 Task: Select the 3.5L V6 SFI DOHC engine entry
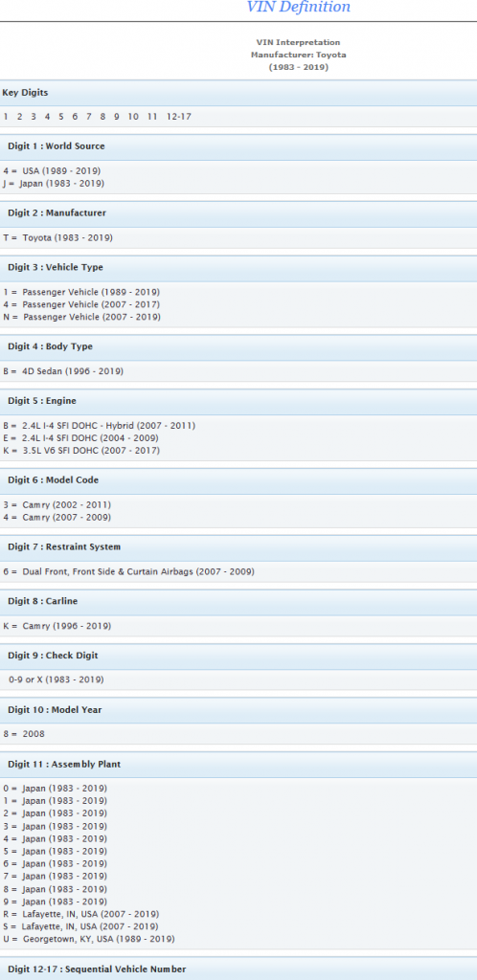pos(81,451)
